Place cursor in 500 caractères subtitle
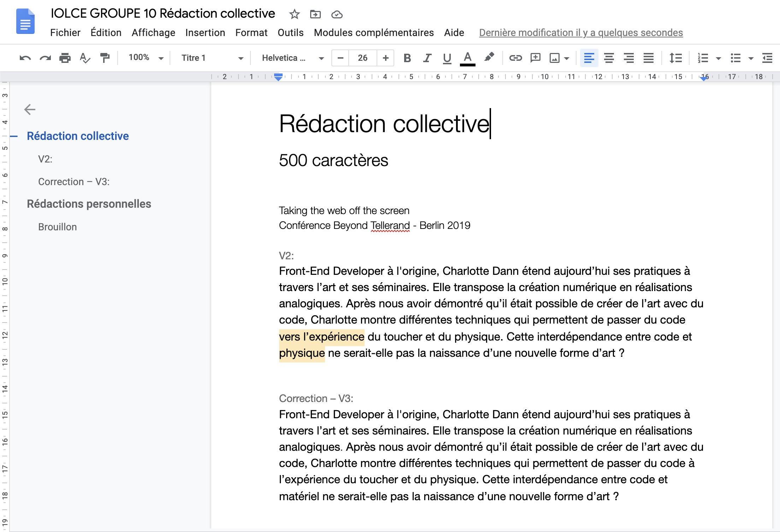Image resolution: width=780 pixels, height=532 pixels. pos(333,160)
